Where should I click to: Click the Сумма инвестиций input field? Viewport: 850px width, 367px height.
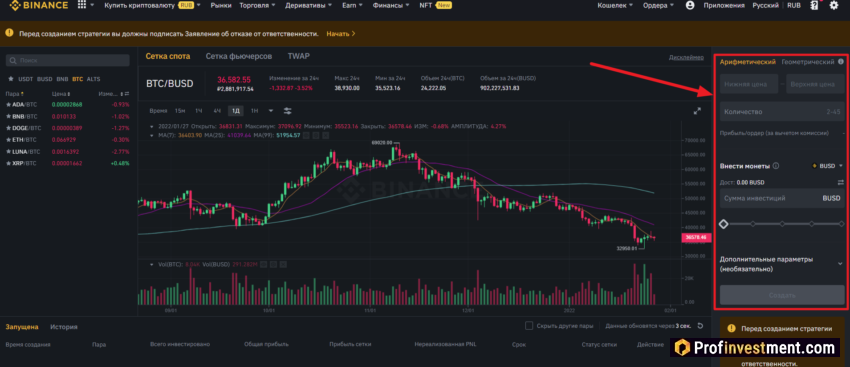[x=782, y=198]
